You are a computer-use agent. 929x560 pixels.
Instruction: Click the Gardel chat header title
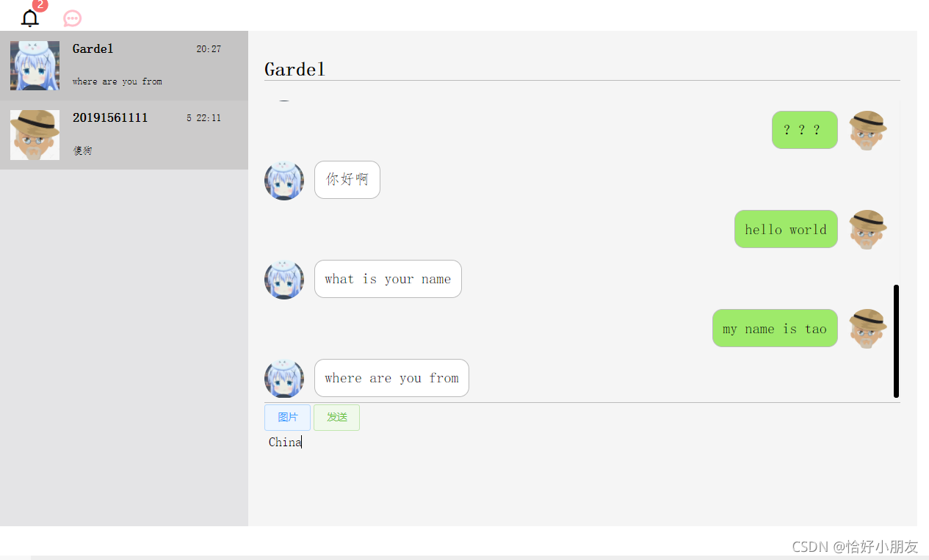(294, 69)
